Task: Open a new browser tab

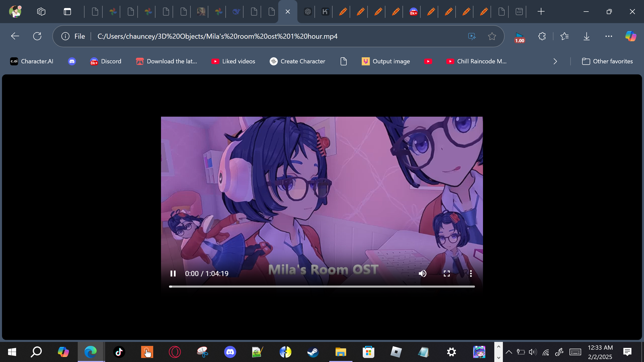Action: coord(541,12)
